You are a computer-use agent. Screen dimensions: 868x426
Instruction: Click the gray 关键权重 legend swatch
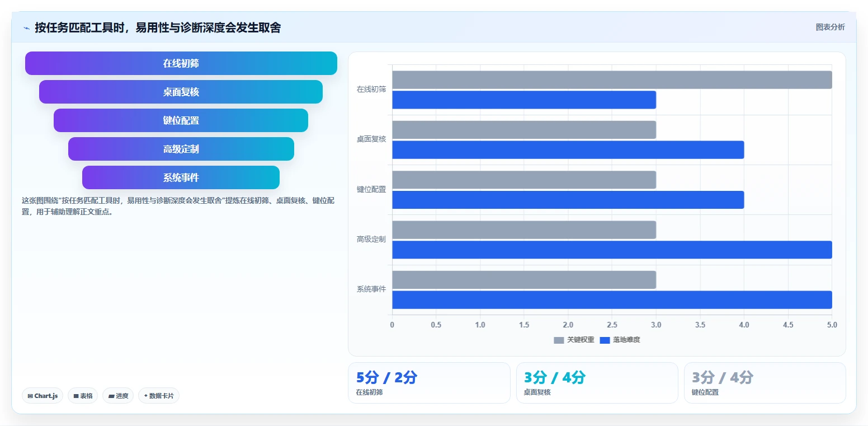pyautogui.click(x=559, y=340)
